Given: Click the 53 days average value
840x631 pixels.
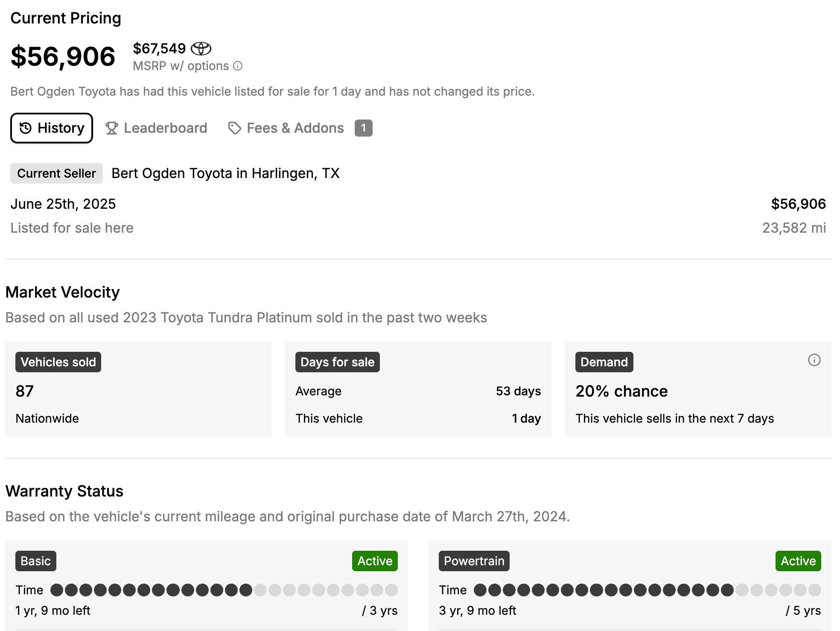Looking at the screenshot, I should 518,391.
